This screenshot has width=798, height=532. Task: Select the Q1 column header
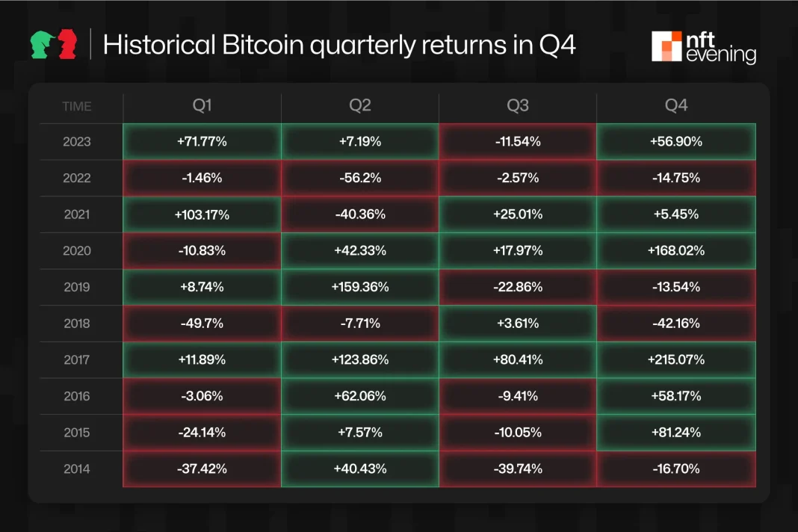[202, 106]
